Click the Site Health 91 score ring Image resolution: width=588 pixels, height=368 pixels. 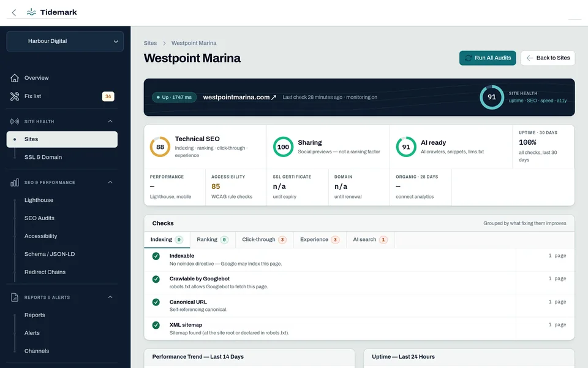492,97
